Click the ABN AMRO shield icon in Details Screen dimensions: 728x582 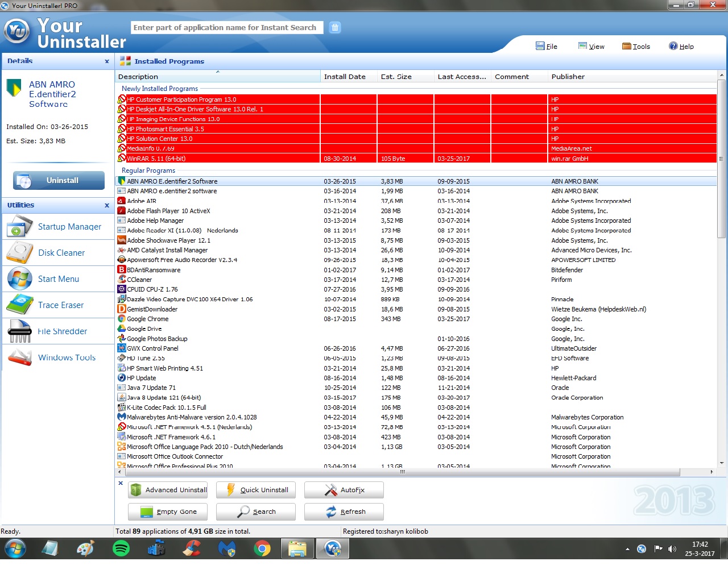click(x=14, y=88)
